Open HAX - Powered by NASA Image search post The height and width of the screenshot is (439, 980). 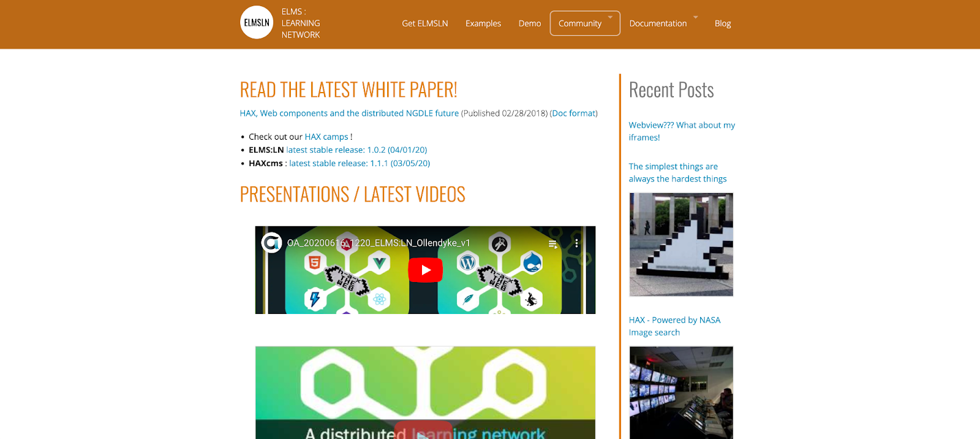674,326
